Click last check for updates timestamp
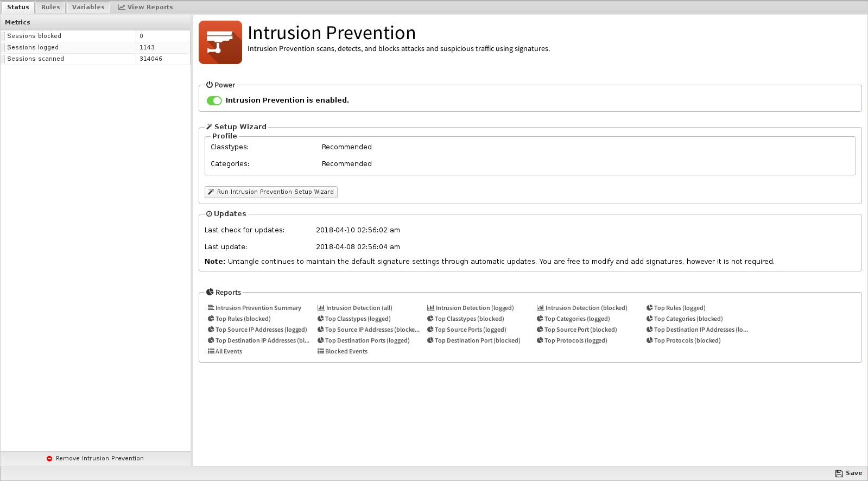The image size is (868, 481). 358,230
